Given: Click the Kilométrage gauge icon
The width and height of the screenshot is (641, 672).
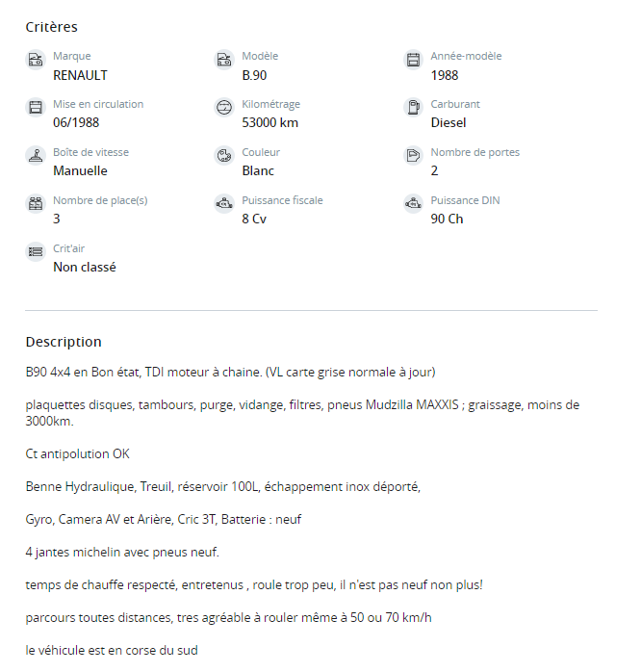Looking at the screenshot, I should pos(223,108).
